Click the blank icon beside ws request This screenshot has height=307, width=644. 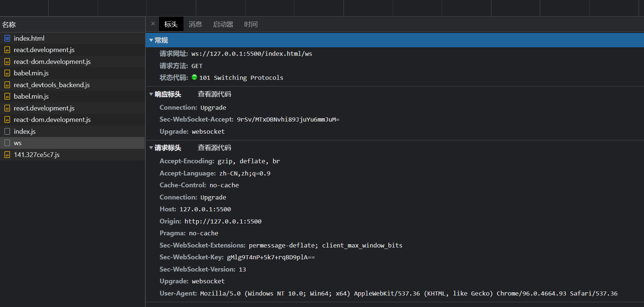pos(7,143)
